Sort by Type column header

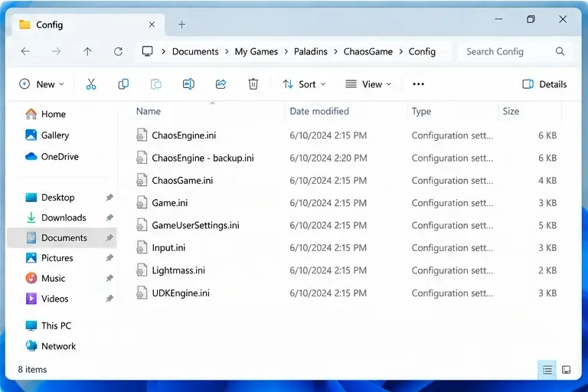(421, 111)
